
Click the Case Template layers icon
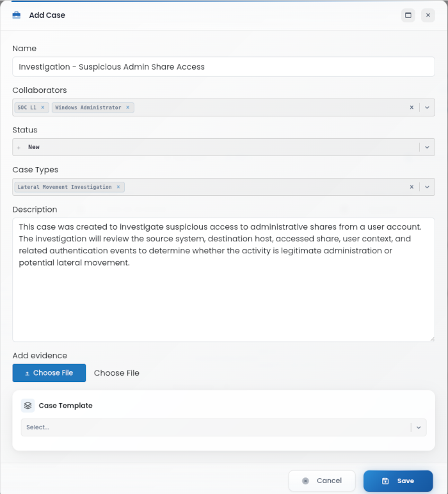pos(28,406)
